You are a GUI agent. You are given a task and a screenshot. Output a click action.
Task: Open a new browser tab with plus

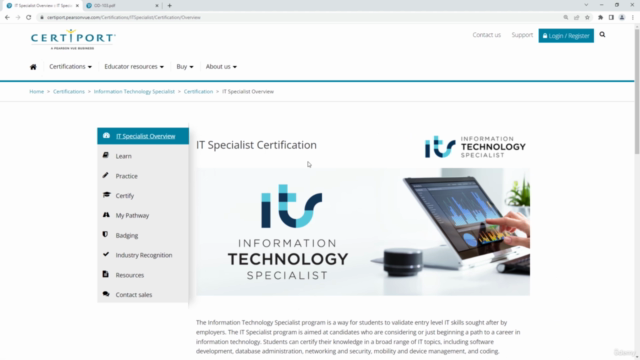point(169,6)
